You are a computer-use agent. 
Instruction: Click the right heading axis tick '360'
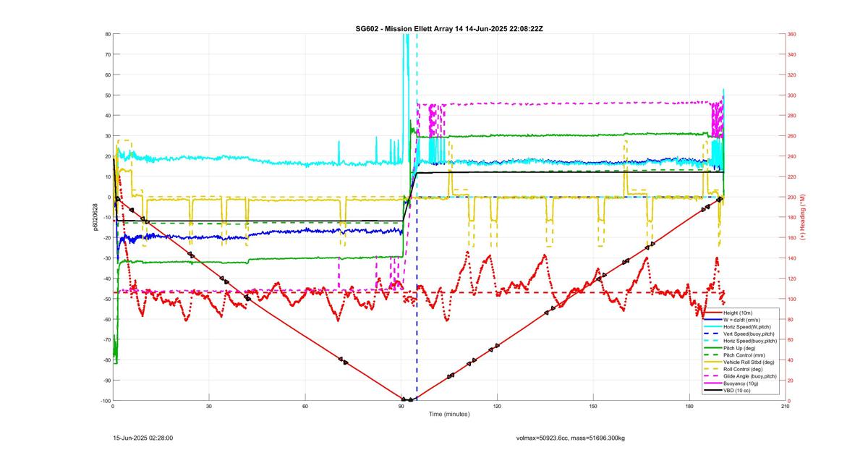click(x=792, y=34)
